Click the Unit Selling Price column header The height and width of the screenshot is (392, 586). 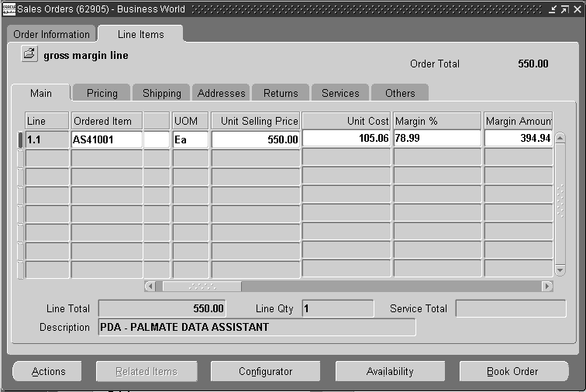(x=256, y=121)
